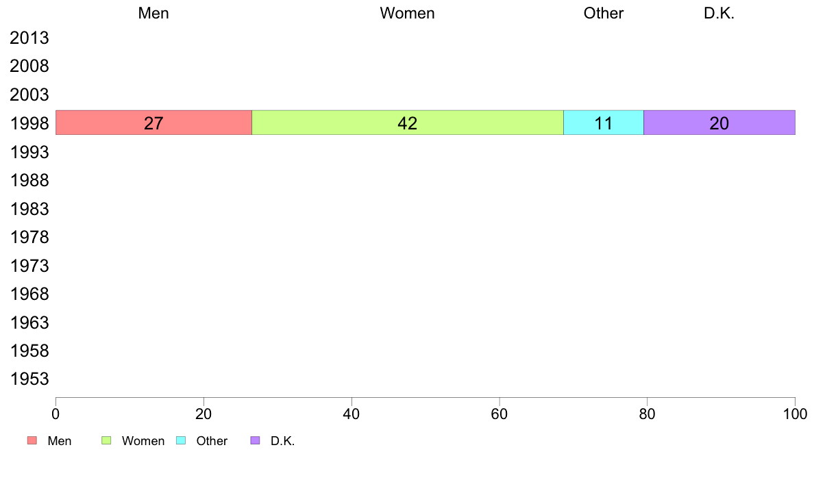Click the red Men legend swatch

[32, 440]
